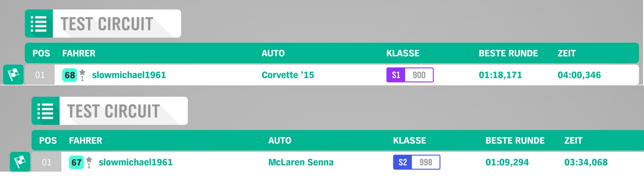The height and width of the screenshot is (179, 644).
Task: Select the level 67 badge
Action: [x=76, y=162]
